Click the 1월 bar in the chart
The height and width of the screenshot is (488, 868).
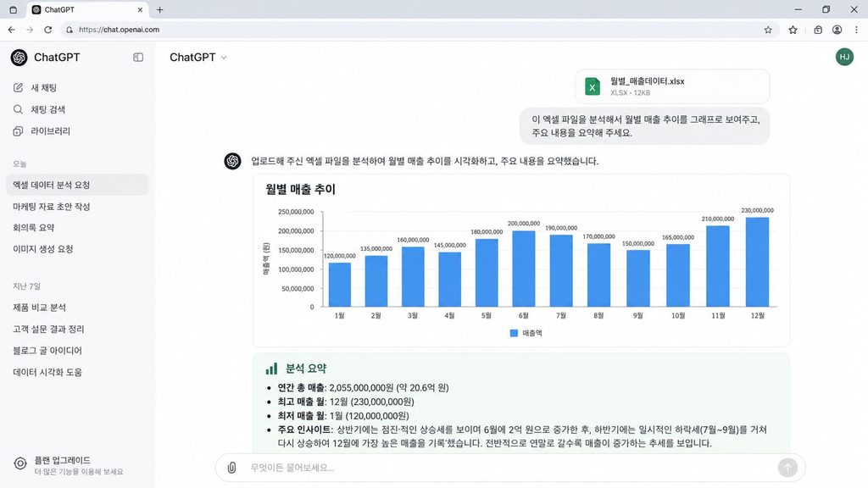click(x=339, y=285)
